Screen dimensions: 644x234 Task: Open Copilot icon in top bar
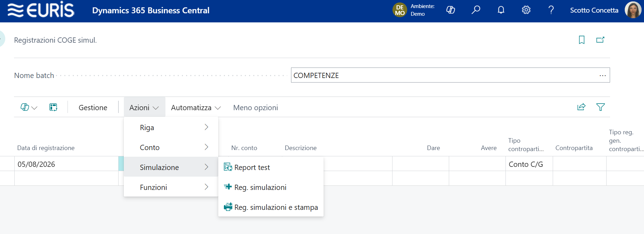(451, 10)
